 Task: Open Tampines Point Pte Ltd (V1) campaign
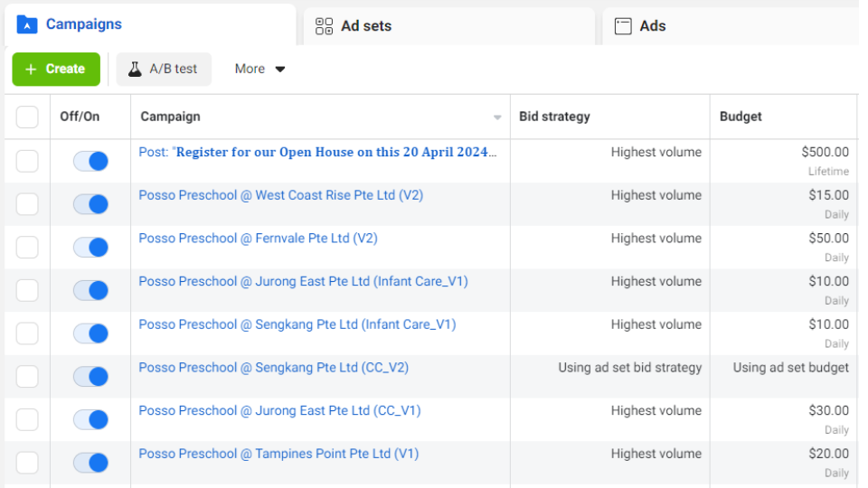[x=278, y=455]
